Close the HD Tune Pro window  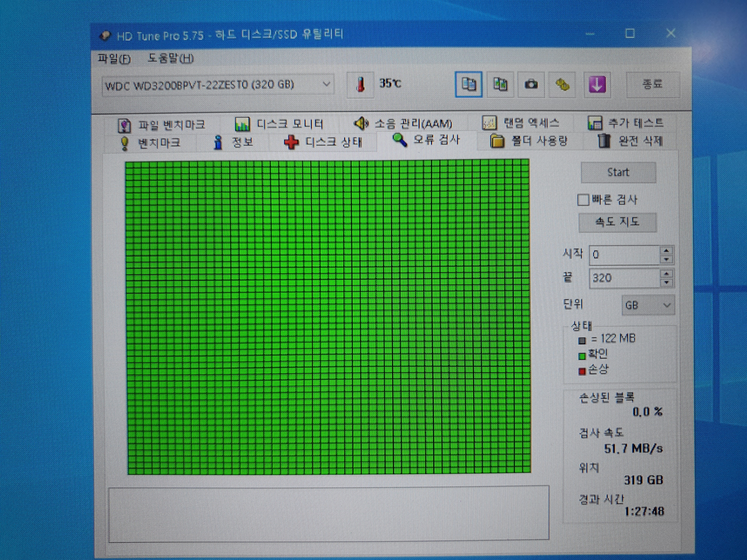671,33
